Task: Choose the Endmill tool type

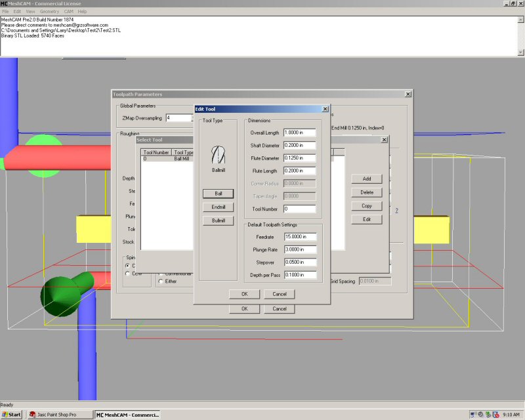Action: [217, 207]
